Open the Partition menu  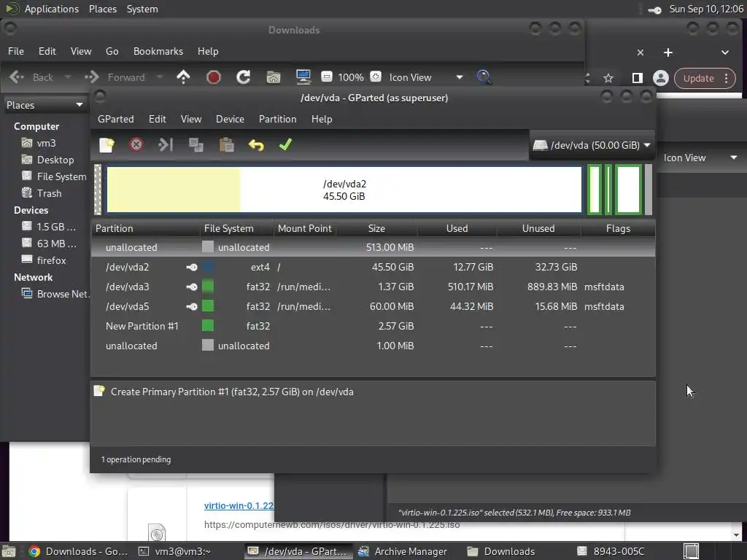point(278,119)
